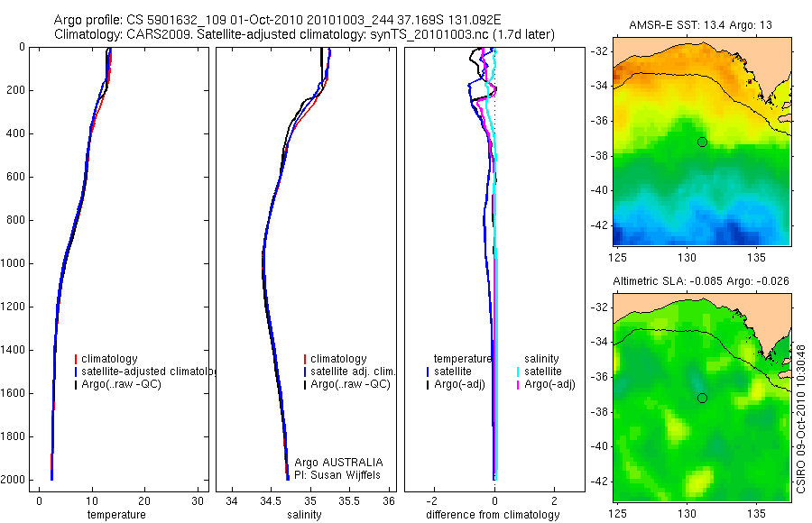Click the cyan satellite salinity legend marker
Image resolution: width=812 pixels, height=523 pixels.
517,372
